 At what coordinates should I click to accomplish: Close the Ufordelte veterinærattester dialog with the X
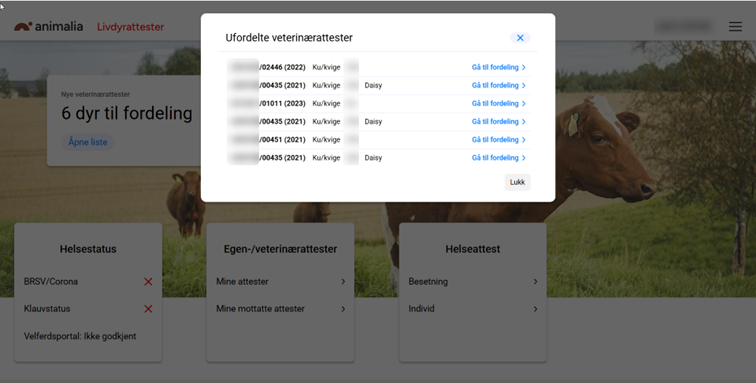tap(520, 38)
